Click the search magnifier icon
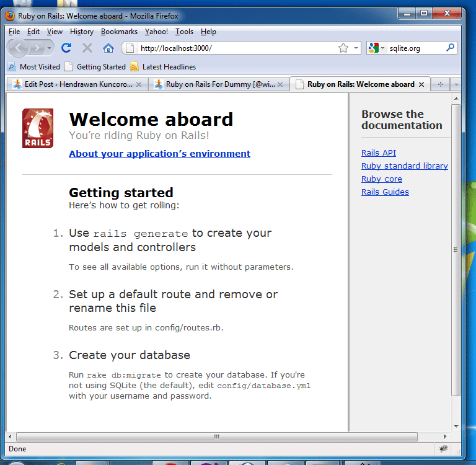The height and width of the screenshot is (465, 476). (x=451, y=47)
